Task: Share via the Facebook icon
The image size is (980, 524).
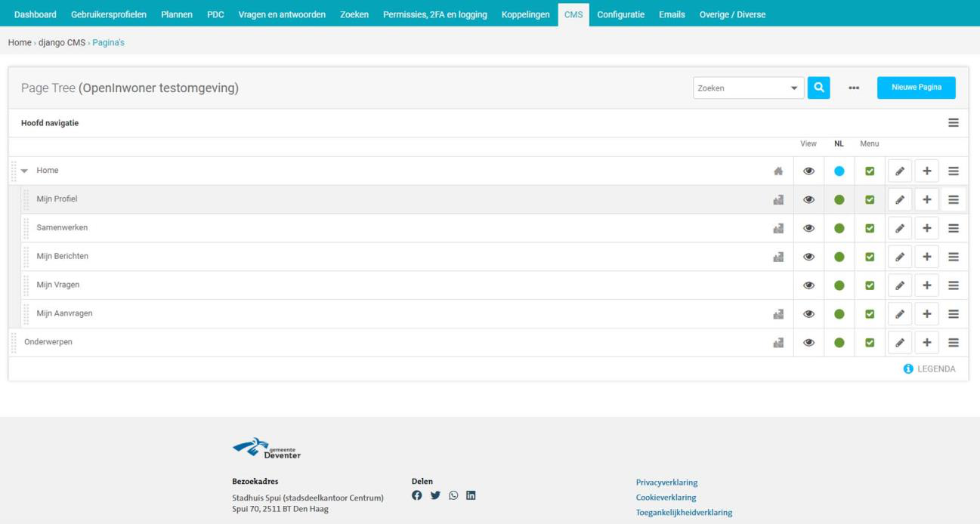Action: click(x=417, y=495)
